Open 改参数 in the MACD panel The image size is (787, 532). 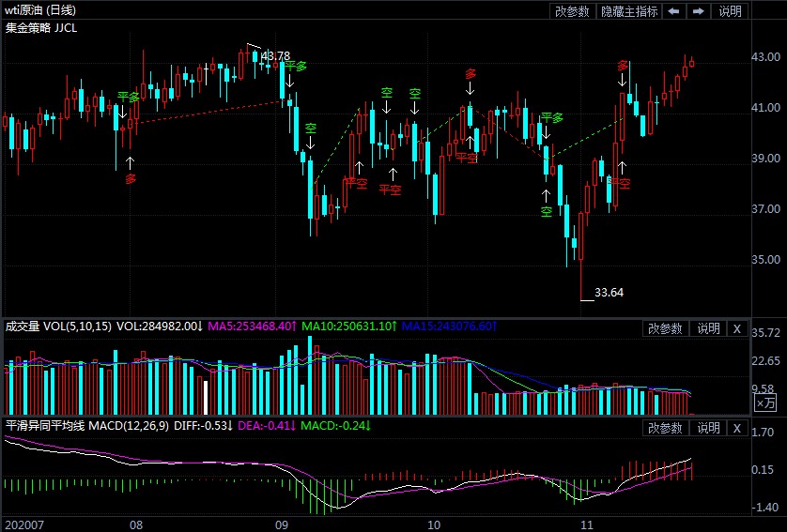[666, 428]
